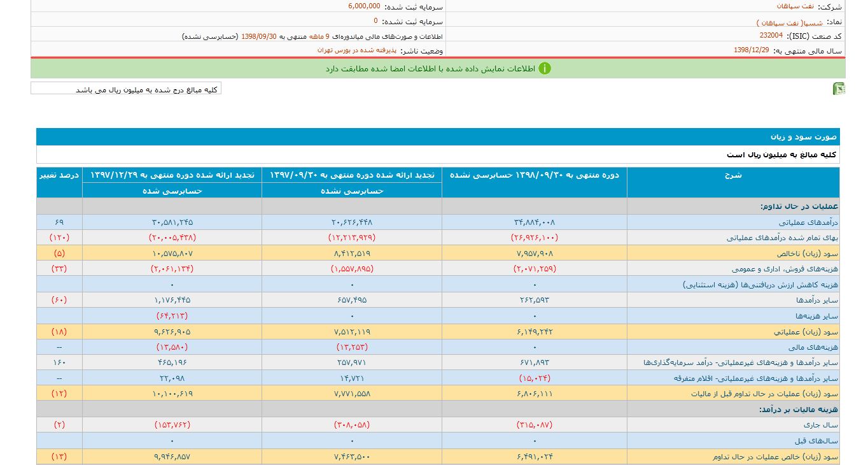Click the row label 'هزینه مالیات بر درآمد:'

798,410
